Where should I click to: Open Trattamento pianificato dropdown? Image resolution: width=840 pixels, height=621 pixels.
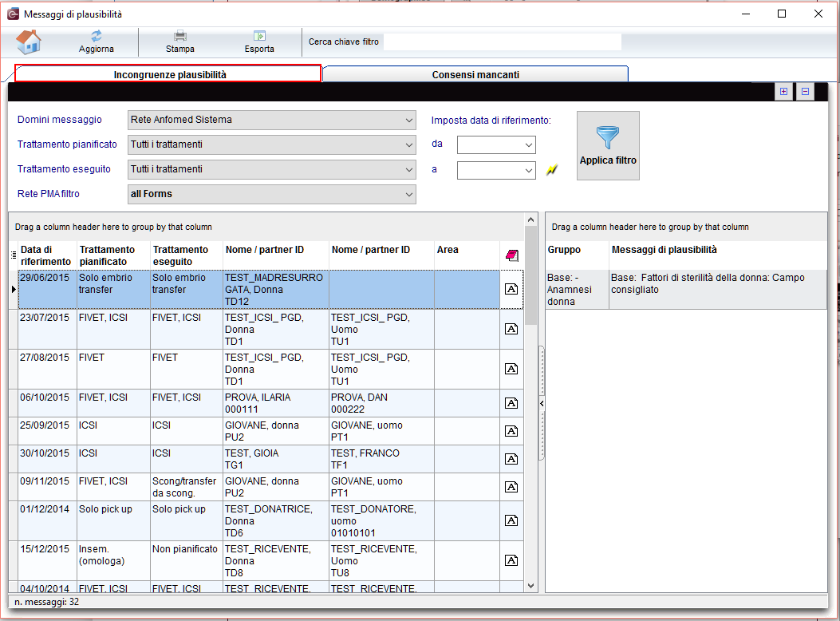click(x=271, y=144)
